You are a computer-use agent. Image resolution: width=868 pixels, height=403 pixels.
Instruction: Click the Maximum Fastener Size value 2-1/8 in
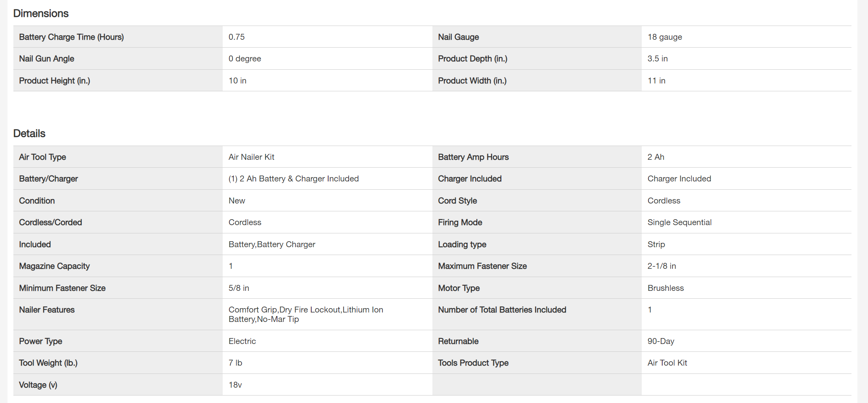coord(661,266)
